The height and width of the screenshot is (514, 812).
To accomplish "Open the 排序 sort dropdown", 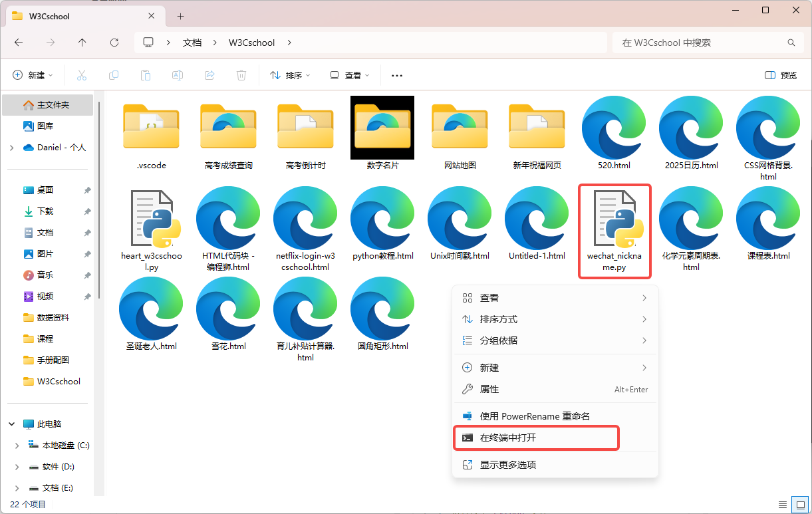I will 290,75.
